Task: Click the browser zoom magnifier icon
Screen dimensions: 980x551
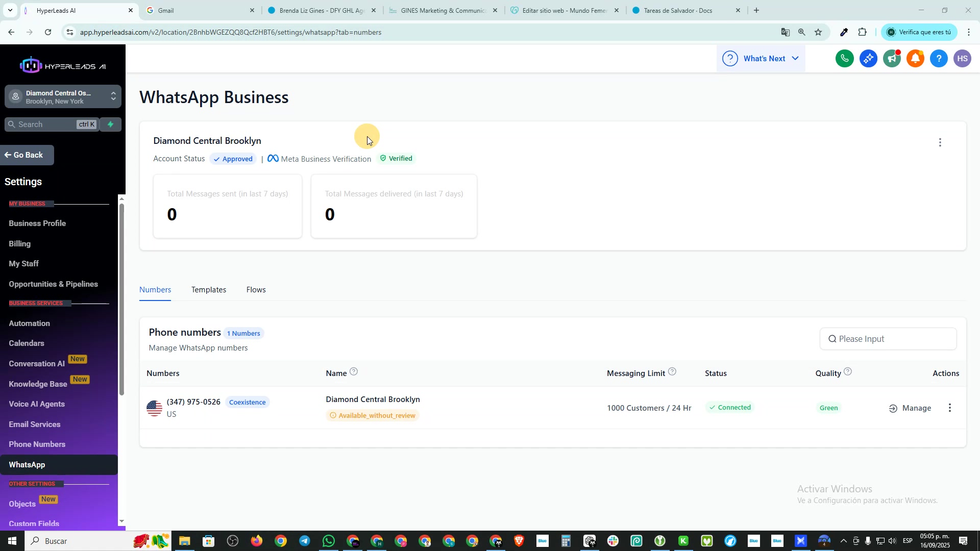Action: (x=802, y=32)
